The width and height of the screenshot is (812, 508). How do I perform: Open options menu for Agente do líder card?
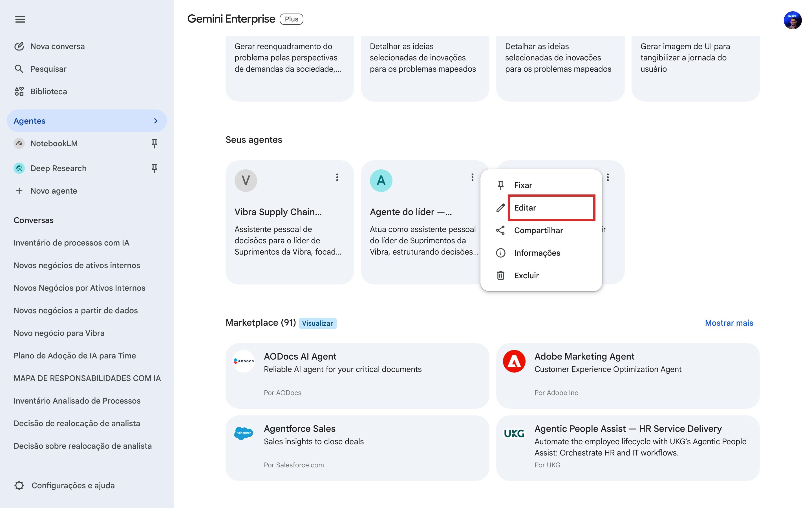[473, 177]
